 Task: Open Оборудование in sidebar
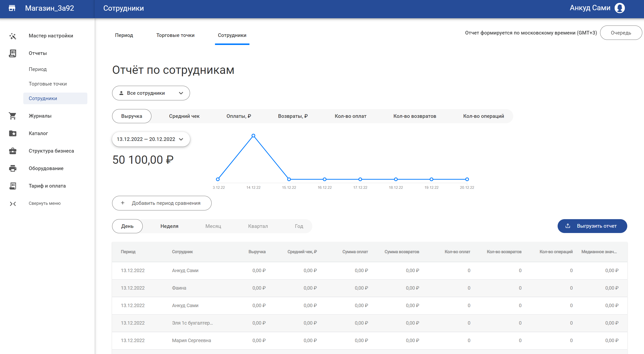pos(46,168)
